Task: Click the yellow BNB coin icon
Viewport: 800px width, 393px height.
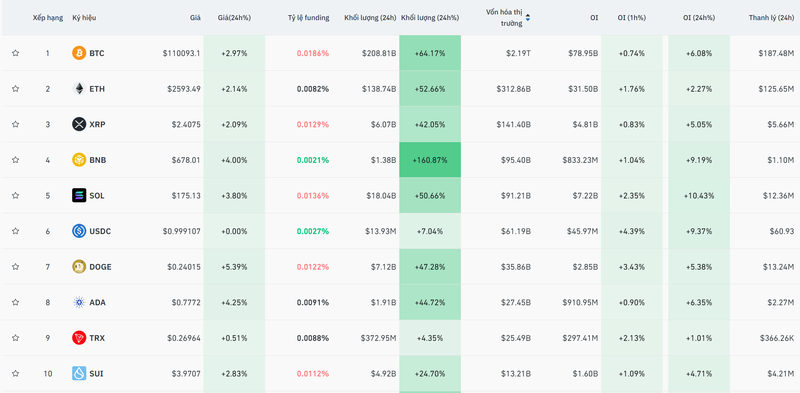Action: tap(79, 160)
